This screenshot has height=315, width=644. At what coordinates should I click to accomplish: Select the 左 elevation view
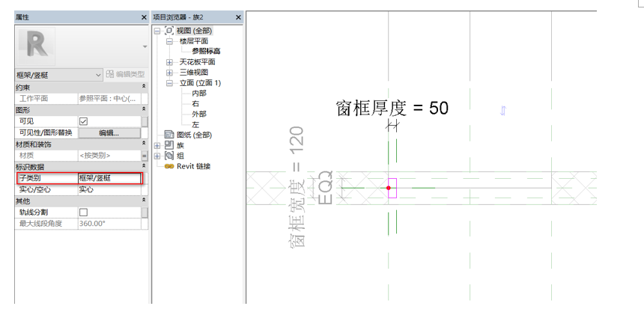pos(195,125)
